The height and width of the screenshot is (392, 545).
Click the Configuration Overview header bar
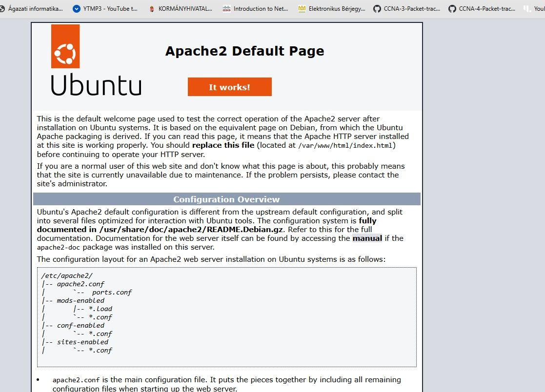click(x=226, y=199)
